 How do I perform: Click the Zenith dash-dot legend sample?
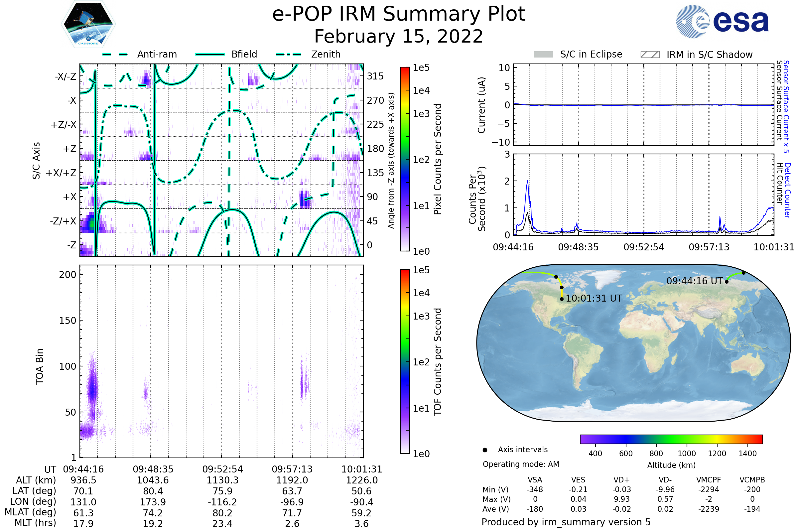[x=289, y=54]
